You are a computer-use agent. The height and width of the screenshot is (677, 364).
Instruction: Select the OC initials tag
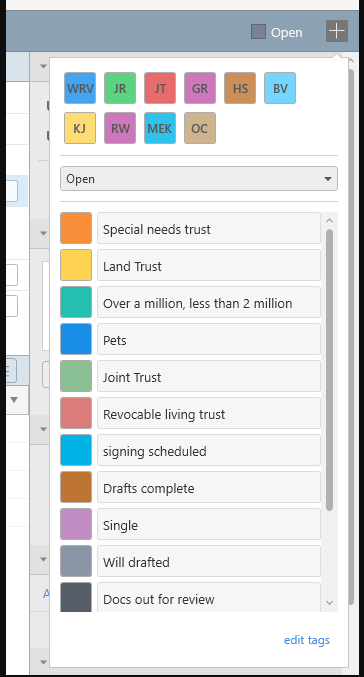[200, 128]
